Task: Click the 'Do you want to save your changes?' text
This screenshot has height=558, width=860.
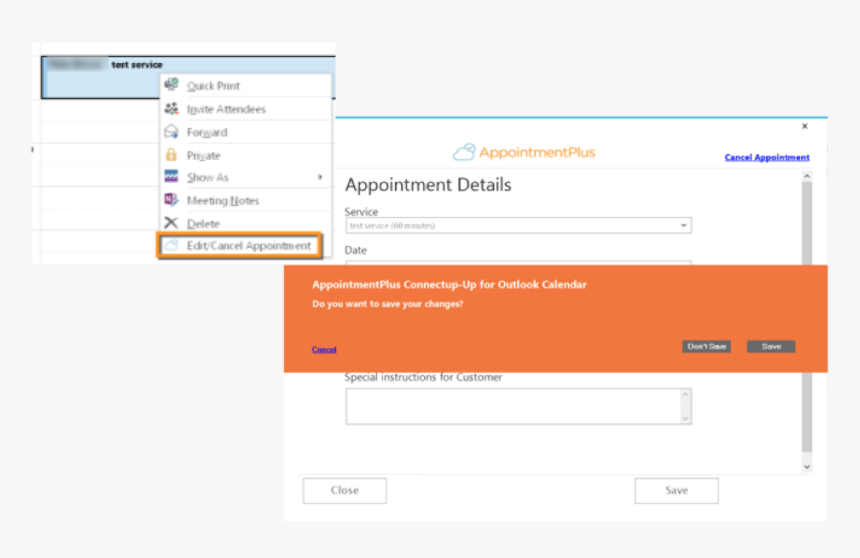Action: click(387, 304)
